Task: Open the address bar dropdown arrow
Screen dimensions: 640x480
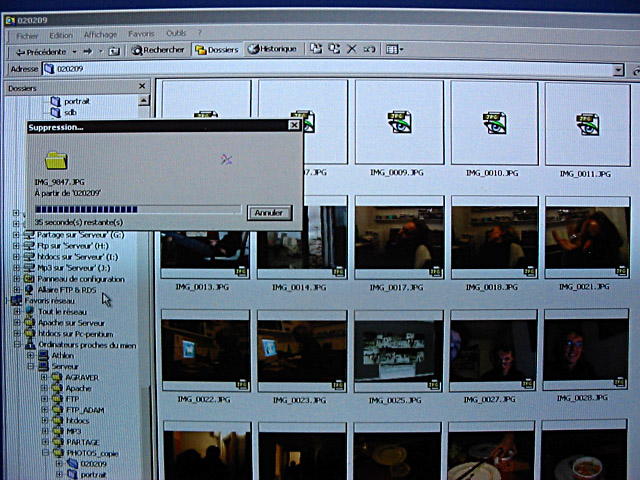Action: (x=618, y=70)
